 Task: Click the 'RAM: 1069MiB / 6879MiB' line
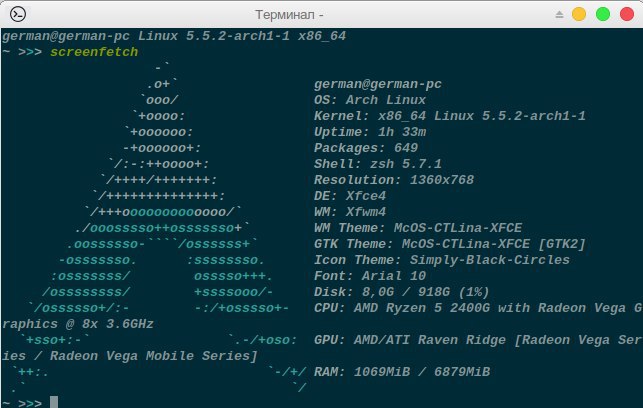(x=402, y=372)
